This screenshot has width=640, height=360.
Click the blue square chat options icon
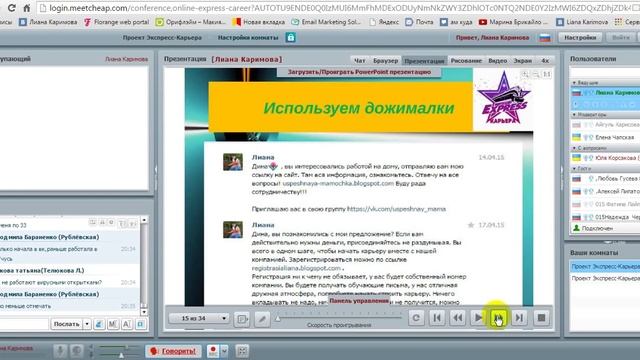pos(141,324)
